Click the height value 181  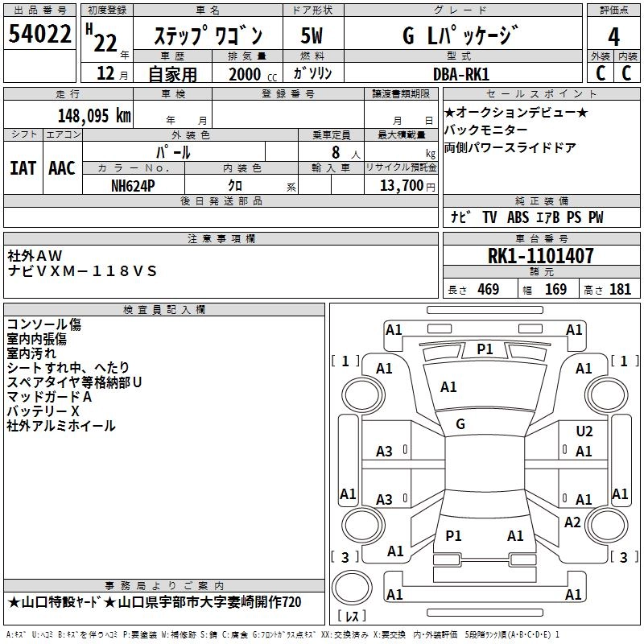click(620, 289)
